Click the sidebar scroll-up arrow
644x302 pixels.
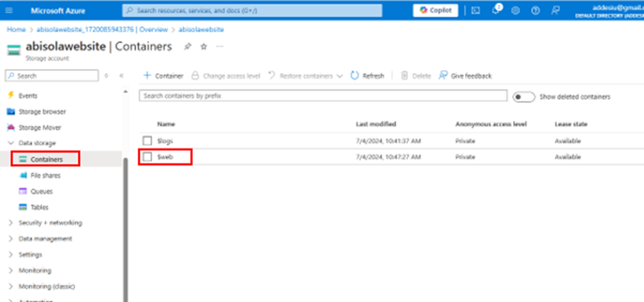126,92
